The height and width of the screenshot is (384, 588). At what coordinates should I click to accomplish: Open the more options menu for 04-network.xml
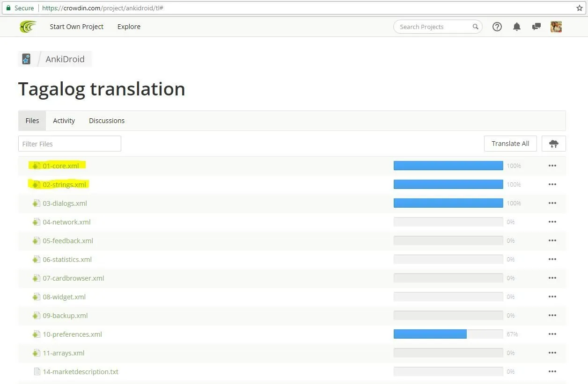[552, 222]
